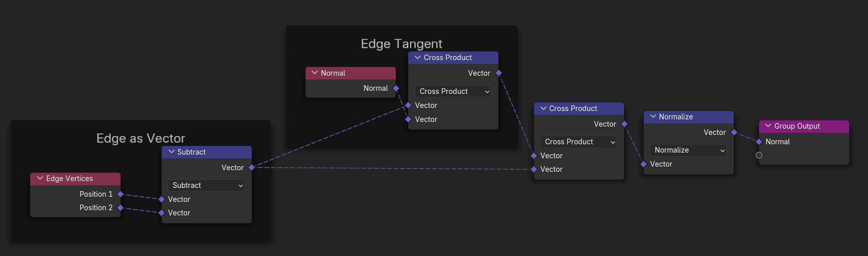Click the empty virtual socket on Group Output
Viewport: 868px width, 256px height.
click(x=759, y=155)
